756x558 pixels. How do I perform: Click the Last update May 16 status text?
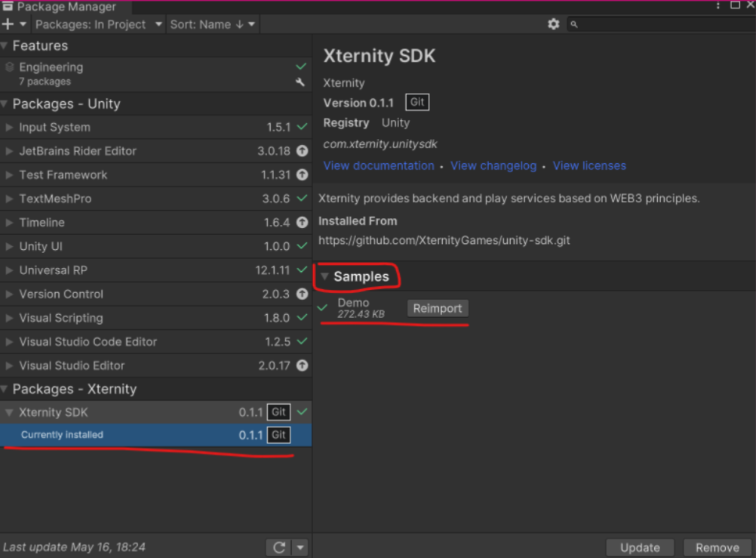[x=74, y=547]
